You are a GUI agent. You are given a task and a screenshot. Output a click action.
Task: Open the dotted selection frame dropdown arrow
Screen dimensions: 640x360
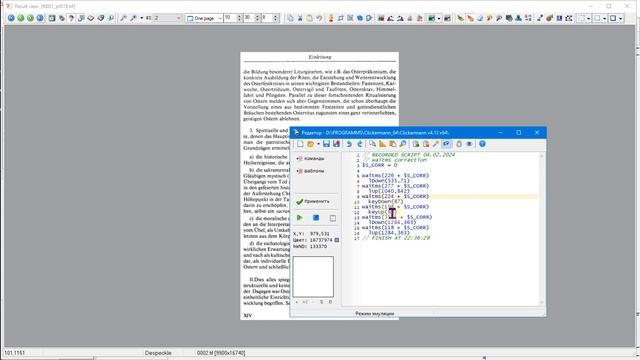(x=588, y=18)
